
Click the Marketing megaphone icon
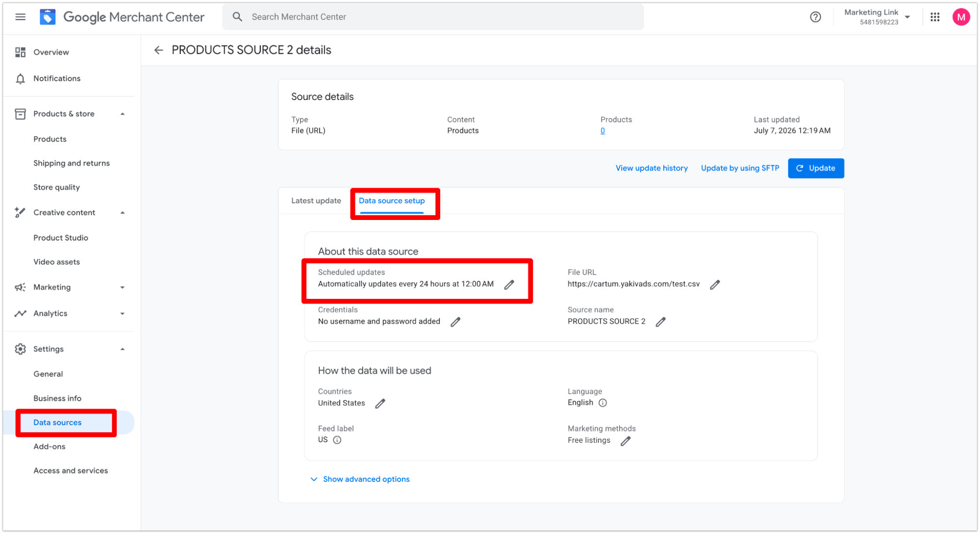point(20,287)
